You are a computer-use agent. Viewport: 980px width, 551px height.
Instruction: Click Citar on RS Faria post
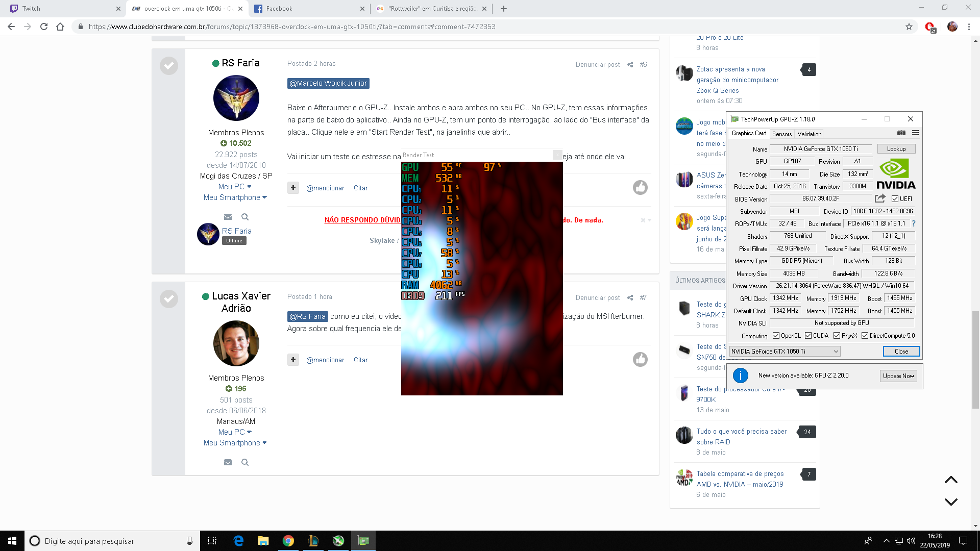[360, 188]
